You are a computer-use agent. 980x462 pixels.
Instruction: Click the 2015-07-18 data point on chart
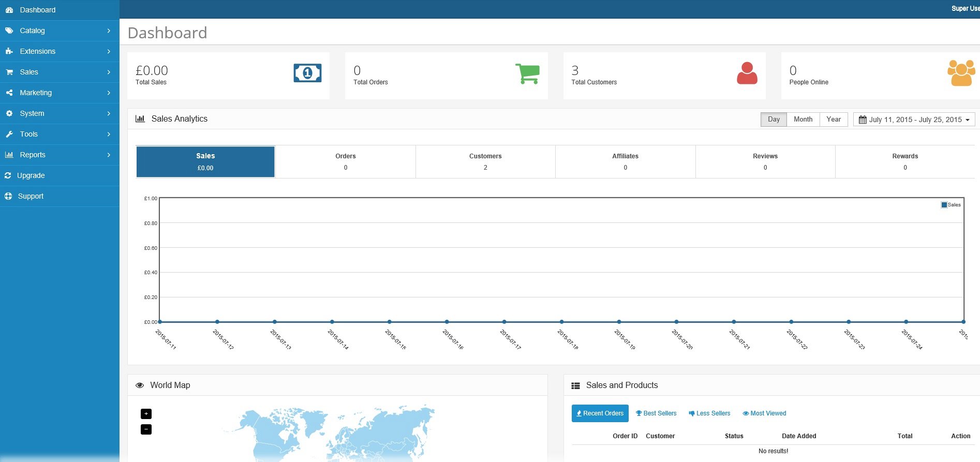click(x=561, y=322)
